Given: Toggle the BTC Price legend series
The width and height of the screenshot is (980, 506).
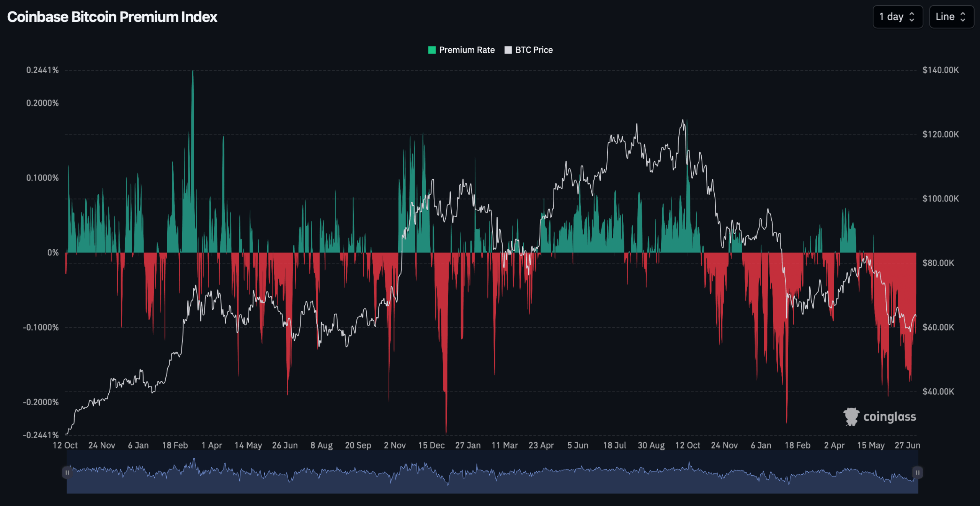Looking at the screenshot, I should [529, 50].
